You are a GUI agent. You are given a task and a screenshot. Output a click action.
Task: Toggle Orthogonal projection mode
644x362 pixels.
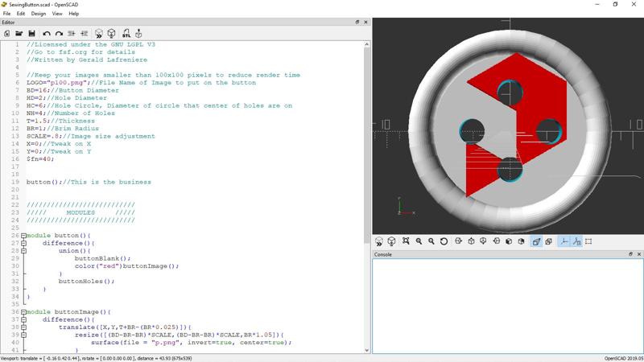[x=549, y=241]
